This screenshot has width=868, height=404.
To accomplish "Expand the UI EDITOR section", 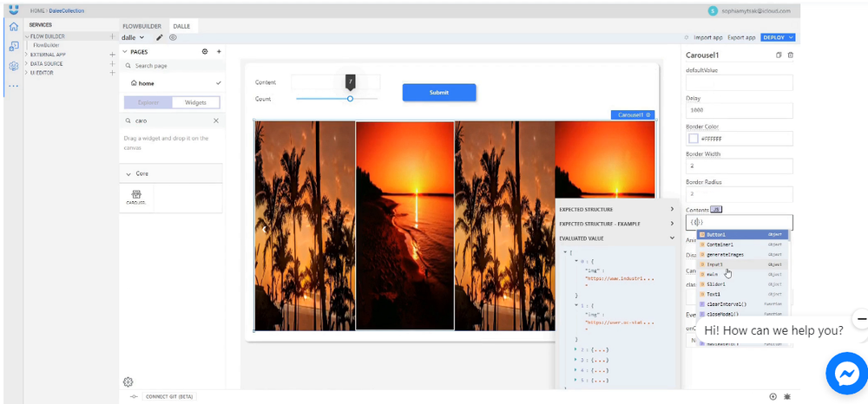I will pyautogui.click(x=27, y=73).
